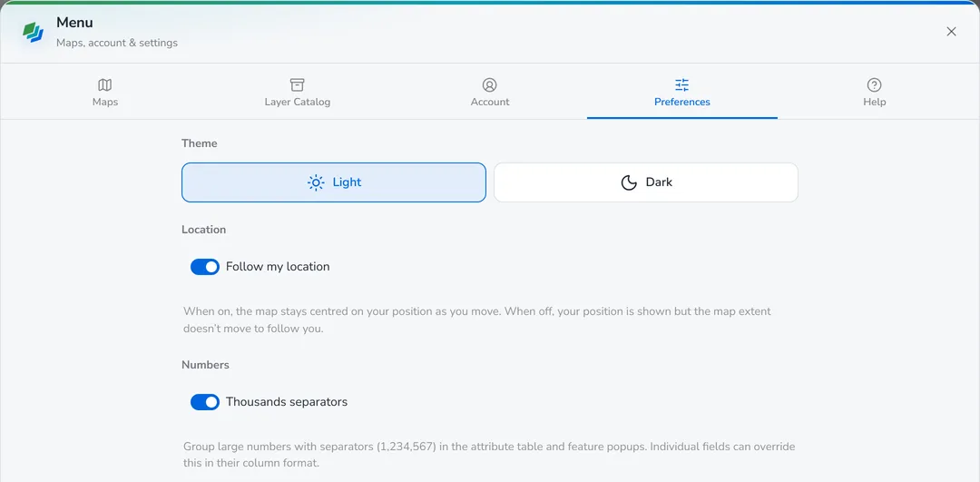Turn off the Thousands separators switch
Screen dimensions: 980x482
205,402
